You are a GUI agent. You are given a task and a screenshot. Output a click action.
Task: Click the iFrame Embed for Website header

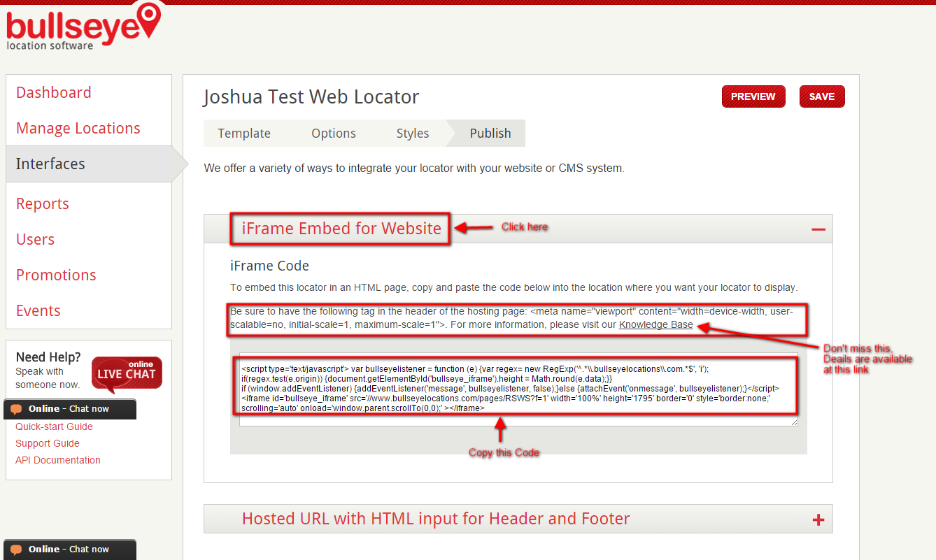341,229
